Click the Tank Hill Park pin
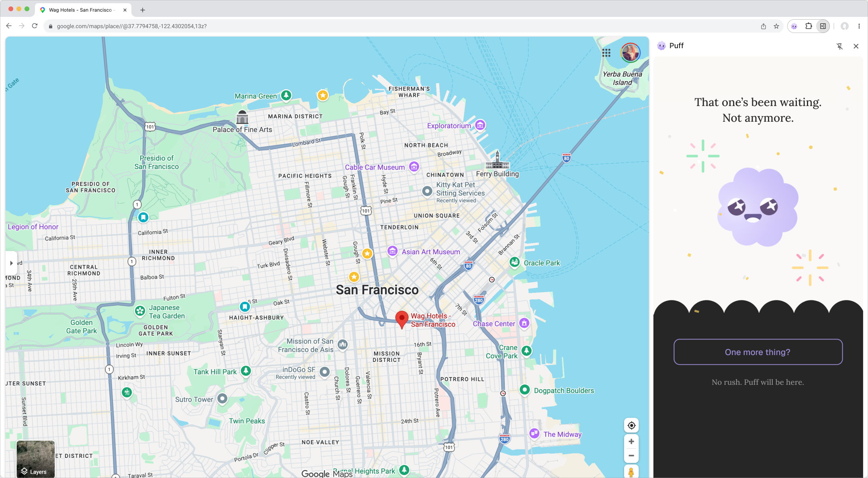The width and height of the screenshot is (868, 478). pyautogui.click(x=246, y=371)
